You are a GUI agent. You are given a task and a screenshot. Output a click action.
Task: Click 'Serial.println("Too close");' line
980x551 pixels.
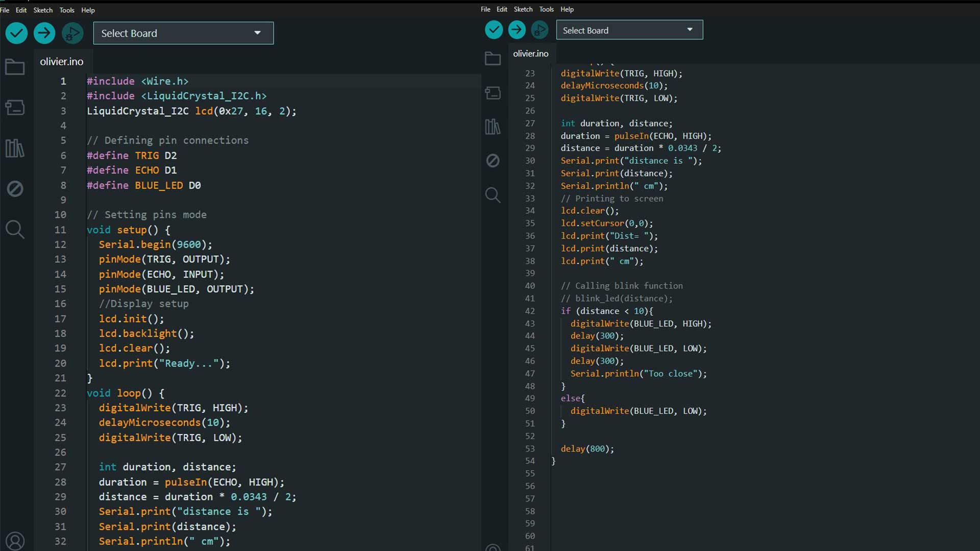639,373
